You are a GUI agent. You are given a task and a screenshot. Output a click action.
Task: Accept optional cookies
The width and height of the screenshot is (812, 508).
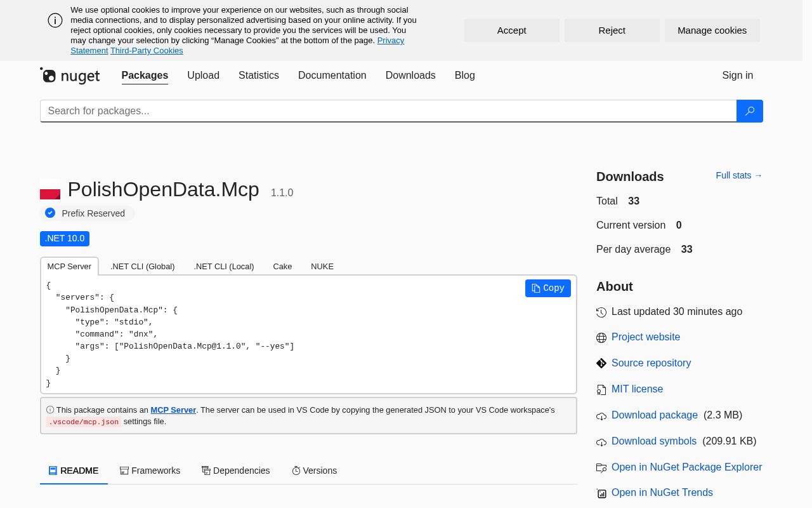512,30
